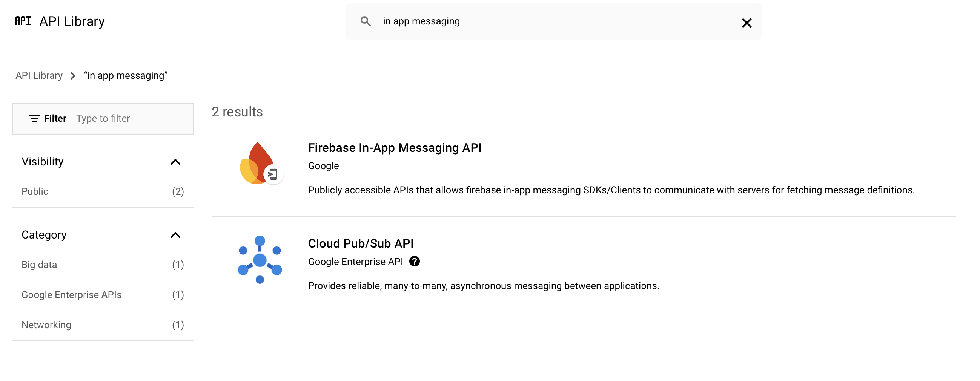Click the Filter funnel icon
The height and width of the screenshot is (381, 980).
click(x=34, y=118)
